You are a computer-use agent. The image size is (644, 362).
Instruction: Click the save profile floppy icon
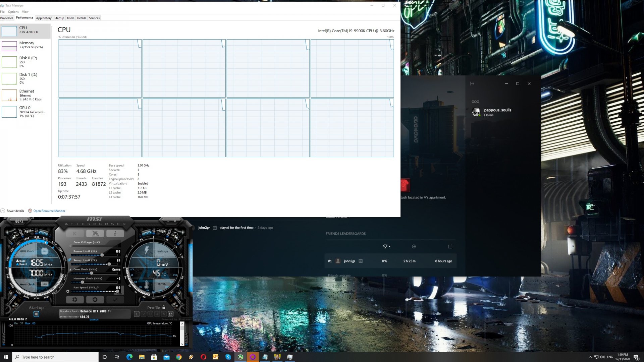170,314
